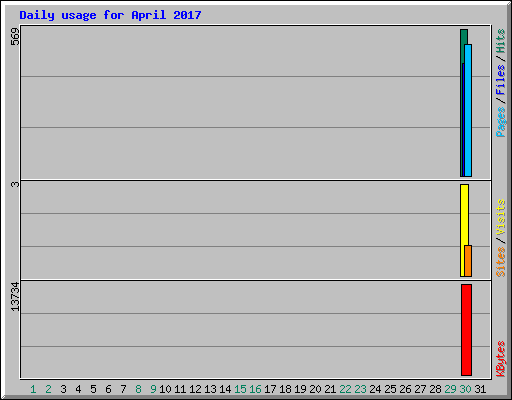The height and width of the screenshot is (400, 512).
Task: Click day 22 on the x-axis
Action: click(x=345, y=389)
